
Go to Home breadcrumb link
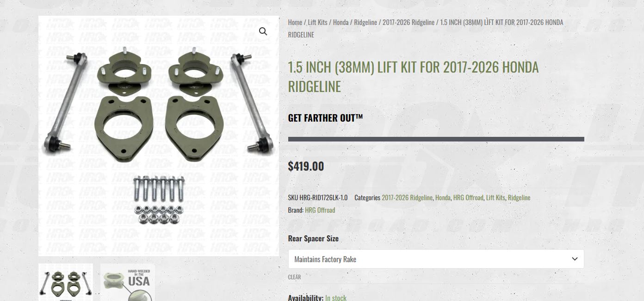coord(295,22)
